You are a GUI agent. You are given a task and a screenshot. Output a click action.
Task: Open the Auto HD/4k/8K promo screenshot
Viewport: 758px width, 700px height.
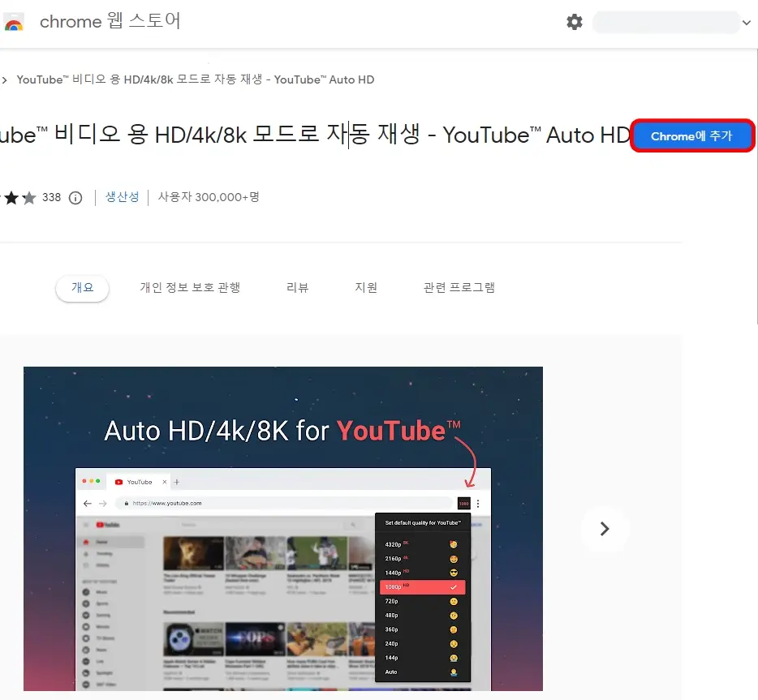(x=282, y=527)
